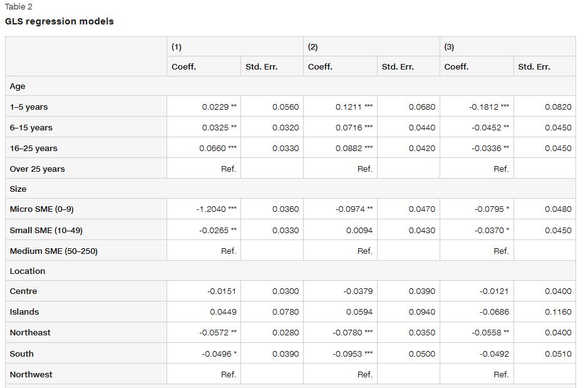The height and width of the screenshot is (388, 588).
Task: Click the coefficient value -0.0452 **
Action: (490, 128)
